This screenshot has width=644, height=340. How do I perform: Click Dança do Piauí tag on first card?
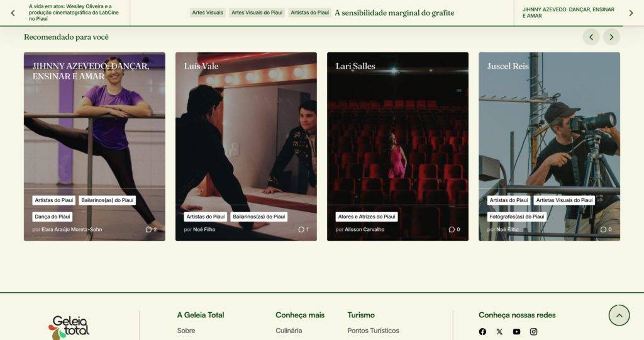coord(52,217)
